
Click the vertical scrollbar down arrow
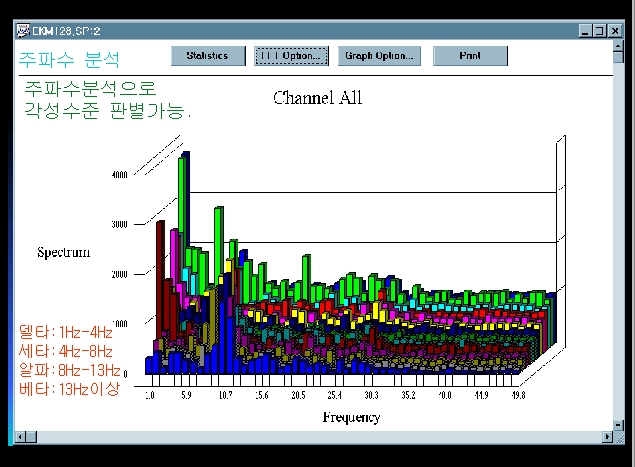618,425
